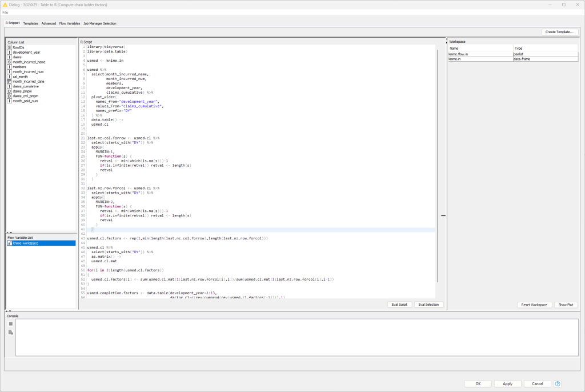Click the Create Template... button
Screen dimensions: 585x392
point(559,32)
